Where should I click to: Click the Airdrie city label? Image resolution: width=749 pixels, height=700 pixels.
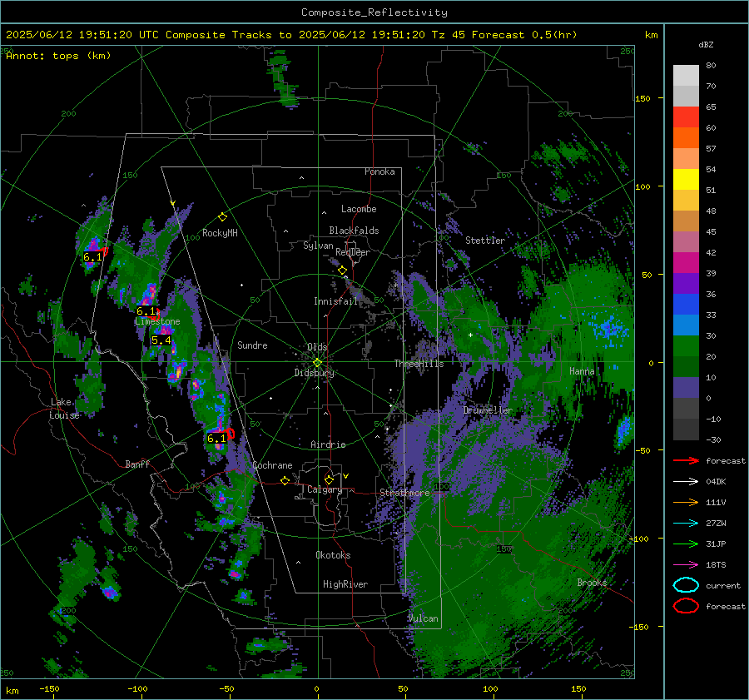[x=328, y=444]
